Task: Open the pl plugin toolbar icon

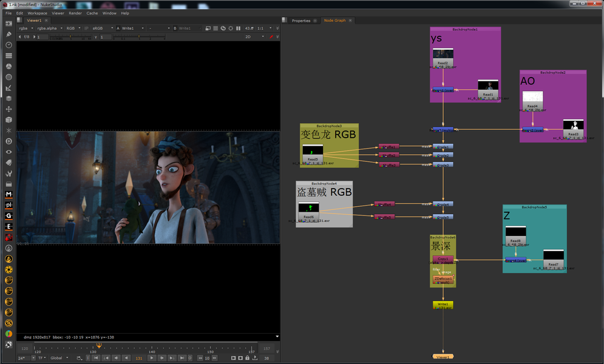Action: [8, 205]
